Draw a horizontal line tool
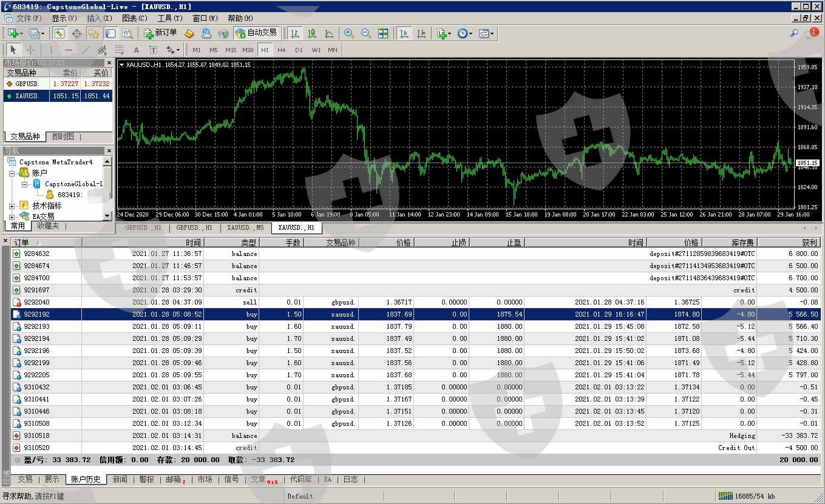The image size is (825, 504). [68, 50]
